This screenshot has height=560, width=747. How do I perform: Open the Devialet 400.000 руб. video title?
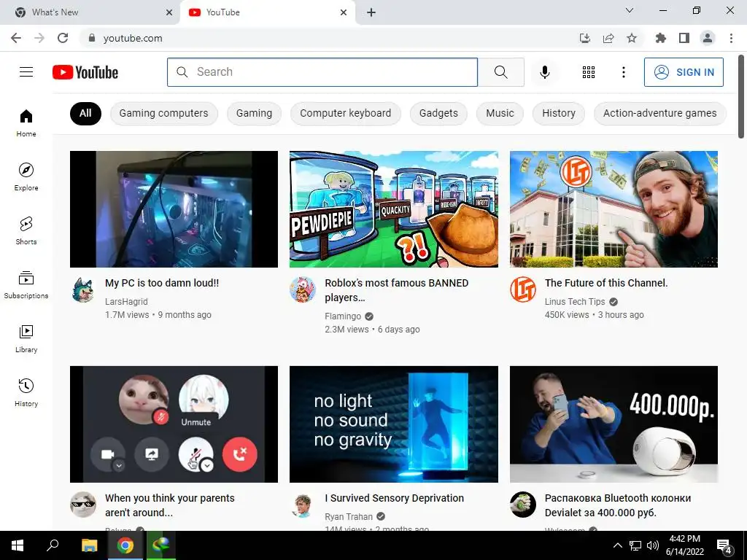pos(618,505)
